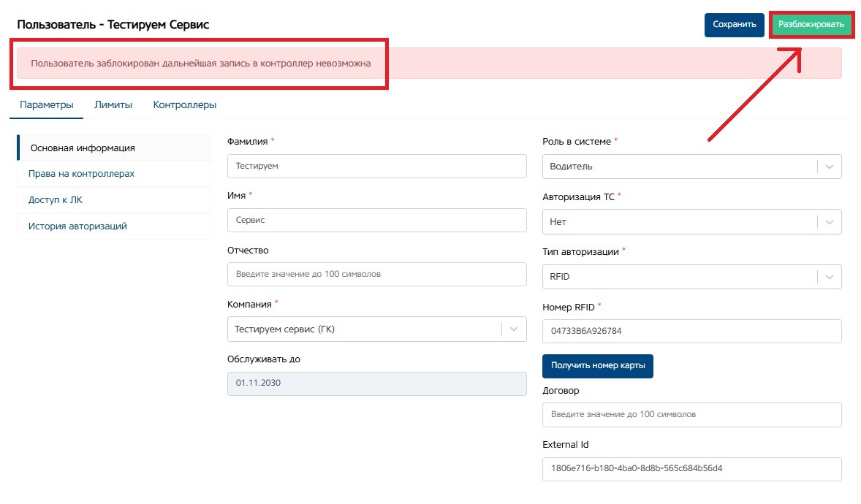
Task: Open the Контроллеры tab
Action: coord(184,104)
